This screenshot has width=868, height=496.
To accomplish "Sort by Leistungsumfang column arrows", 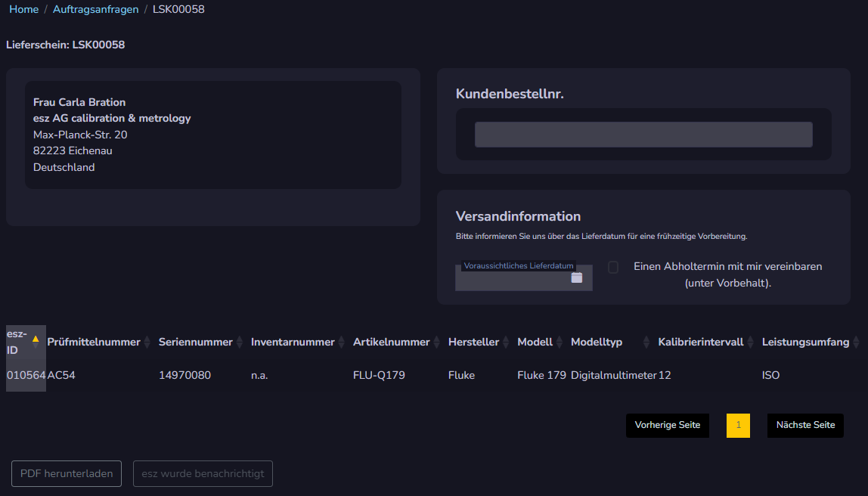I will coord(856,343).
